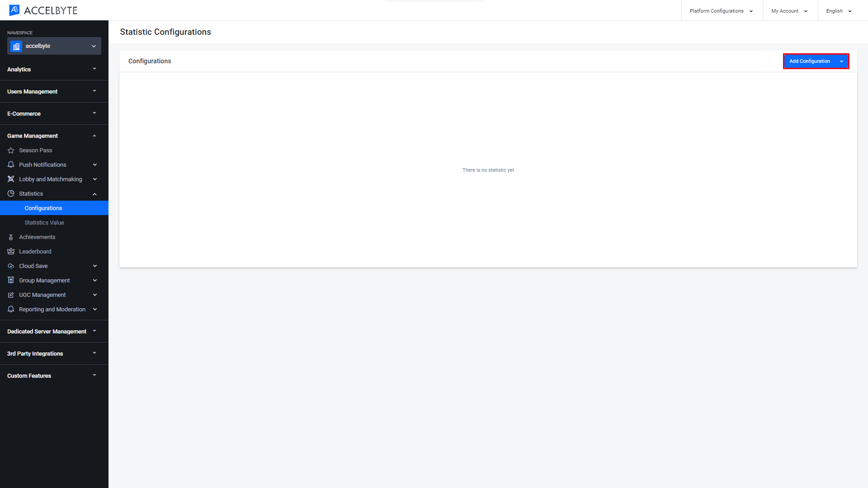The width and height of the screenshot is (868, 488).
Task: Open the My Account menu
Action: [x=790, y=11]
